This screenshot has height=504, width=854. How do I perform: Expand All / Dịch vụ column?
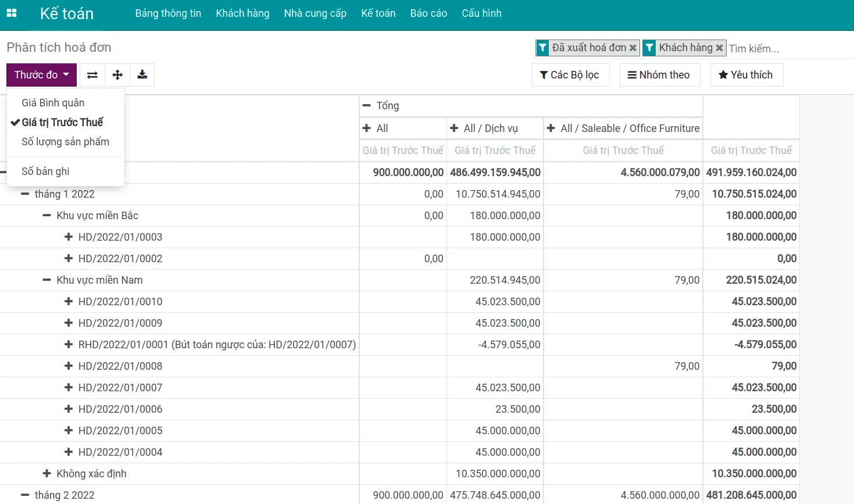coord(495,128)
